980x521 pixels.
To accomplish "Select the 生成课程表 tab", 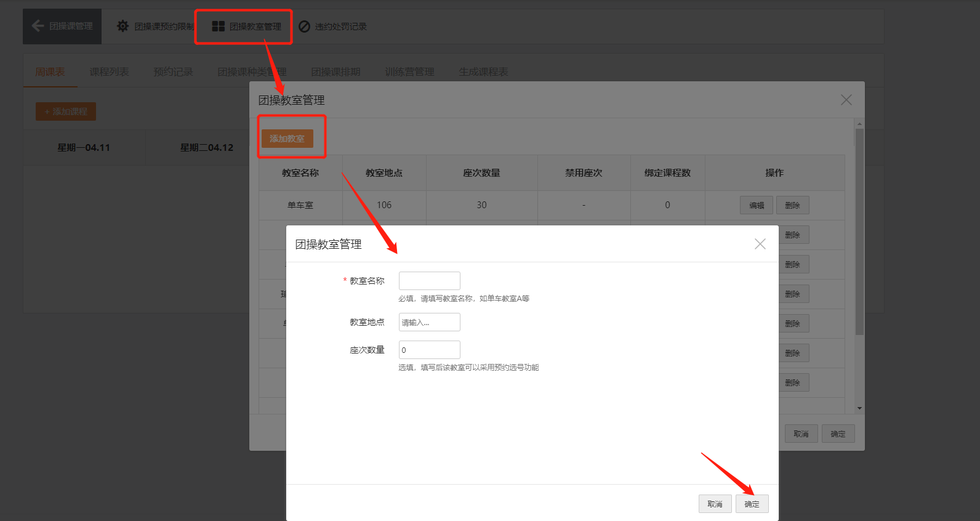I will [x=483, y=72].
